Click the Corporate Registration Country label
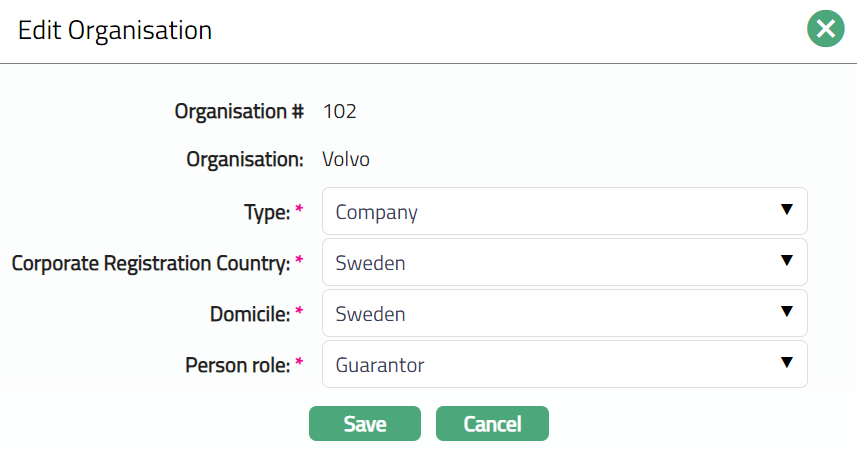The height and width of the screenshot is (449, 857). [x=150, y=263]
